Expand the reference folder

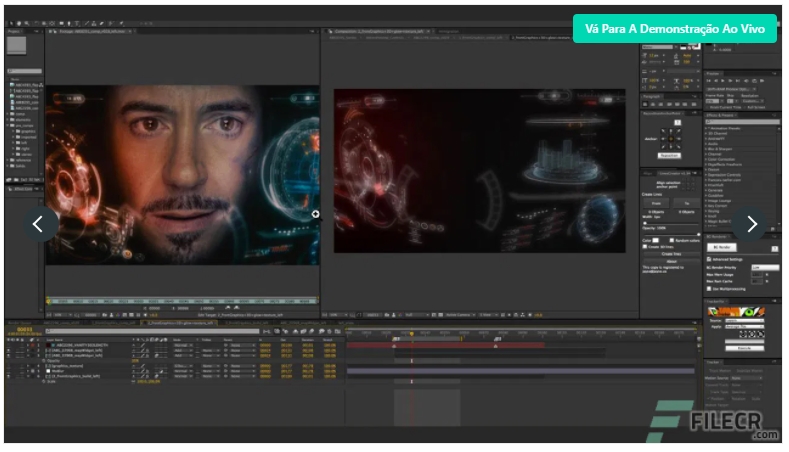click(8, 160)
